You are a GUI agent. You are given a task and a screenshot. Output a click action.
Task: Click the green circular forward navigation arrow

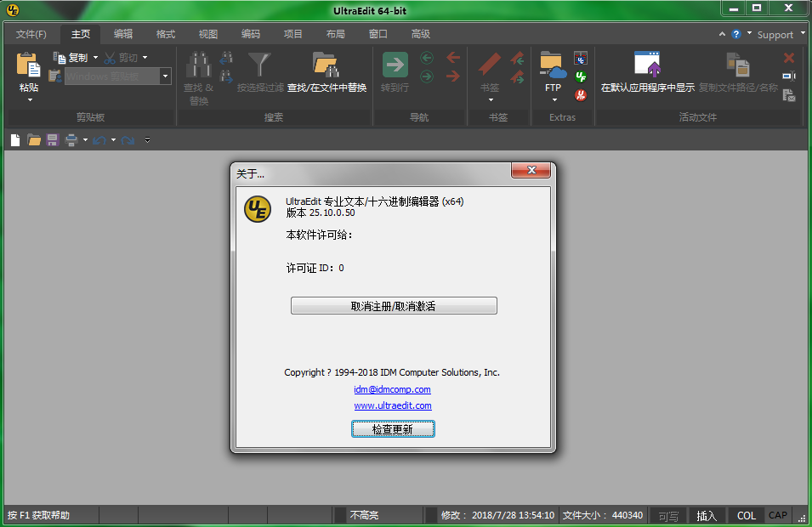pyautogui.click(x=427, y=76)
